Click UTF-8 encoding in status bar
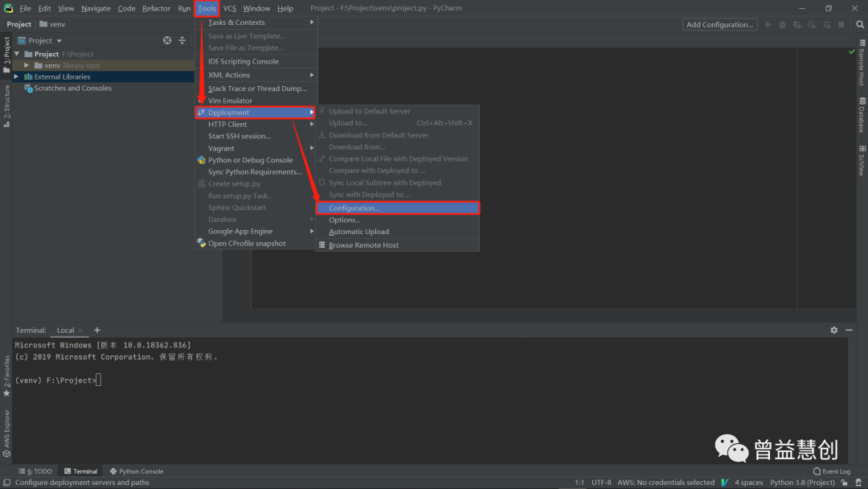868x489 pixels. [x=601, y=483]
